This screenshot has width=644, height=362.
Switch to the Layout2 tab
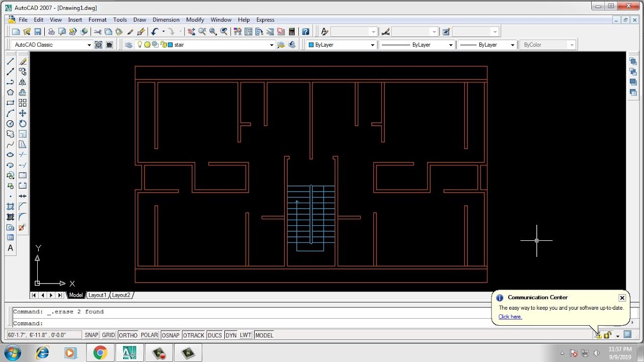(121, 295)
